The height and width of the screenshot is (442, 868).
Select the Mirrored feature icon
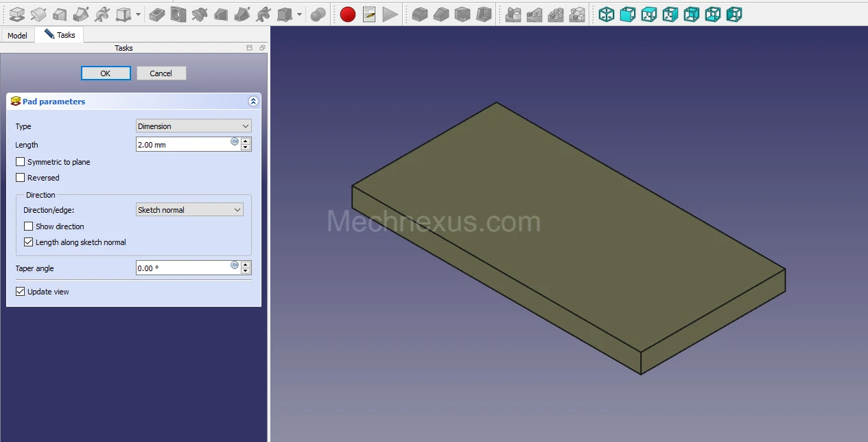pos(513,14)
